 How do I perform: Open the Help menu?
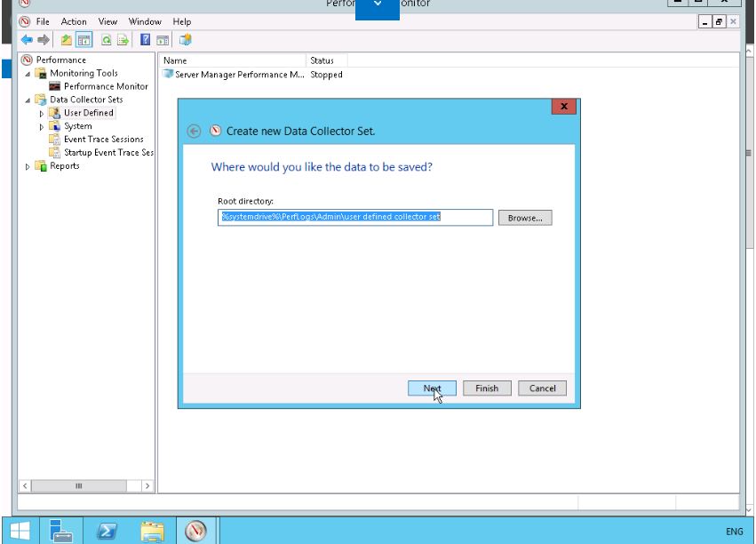coord(182,21)
